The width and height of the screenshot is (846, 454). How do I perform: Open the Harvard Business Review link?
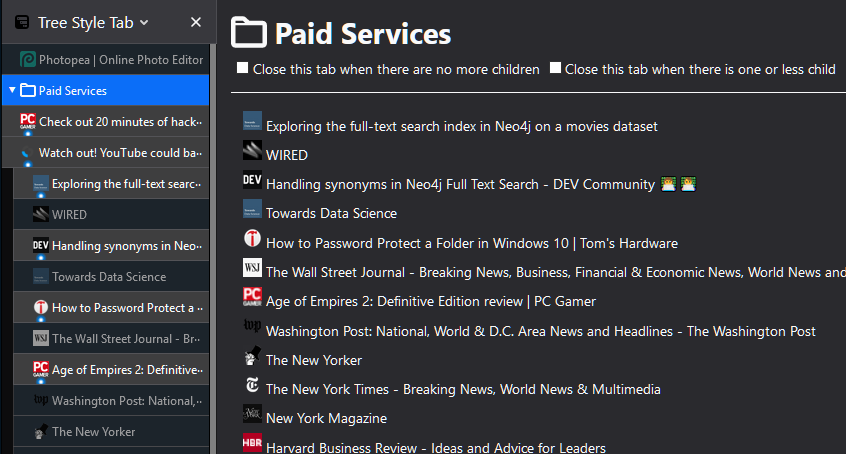point(436,448)
